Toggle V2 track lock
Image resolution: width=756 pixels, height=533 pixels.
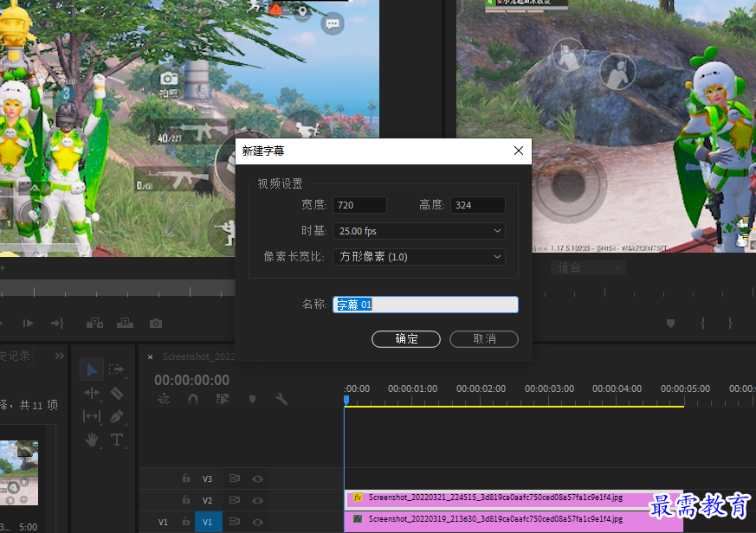click(x=186, y=500)
